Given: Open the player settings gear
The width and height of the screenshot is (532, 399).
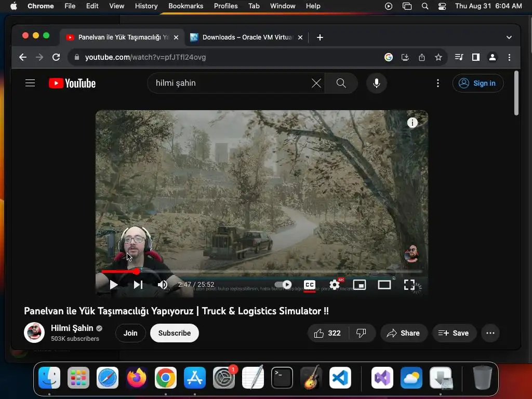Looking at the screenshot, I should point(335,285).
